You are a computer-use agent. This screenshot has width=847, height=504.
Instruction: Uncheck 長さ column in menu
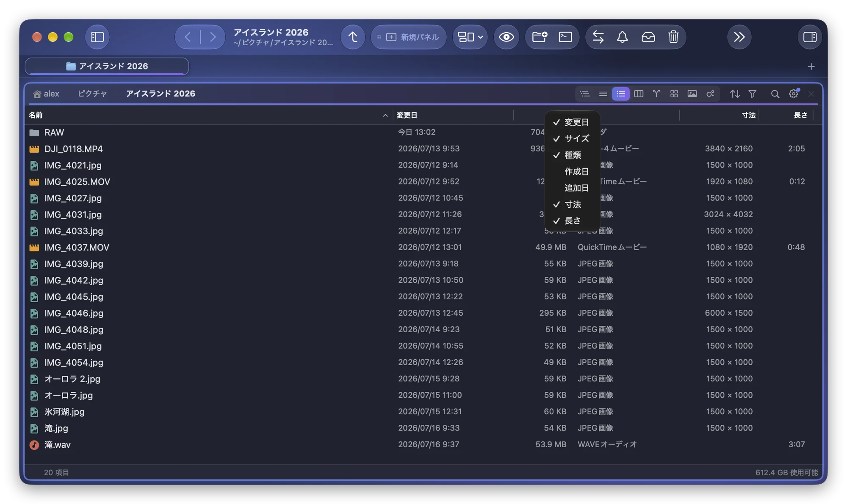coord(572,221)
